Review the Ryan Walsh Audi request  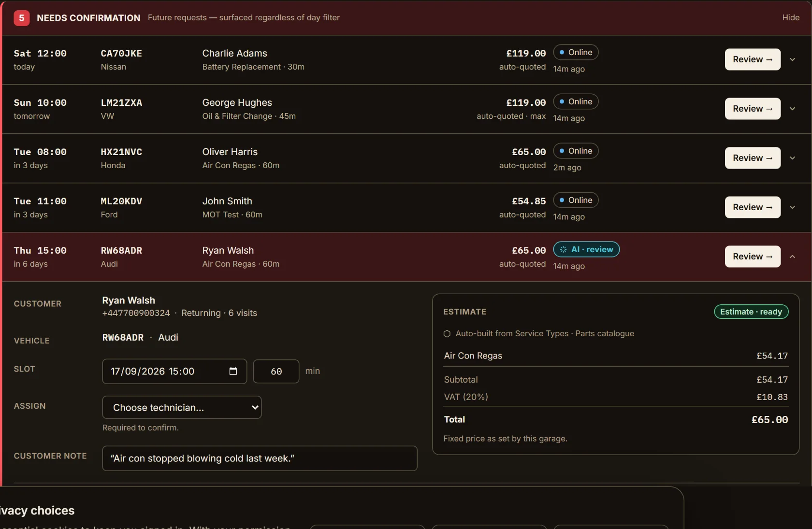point(753,257)
